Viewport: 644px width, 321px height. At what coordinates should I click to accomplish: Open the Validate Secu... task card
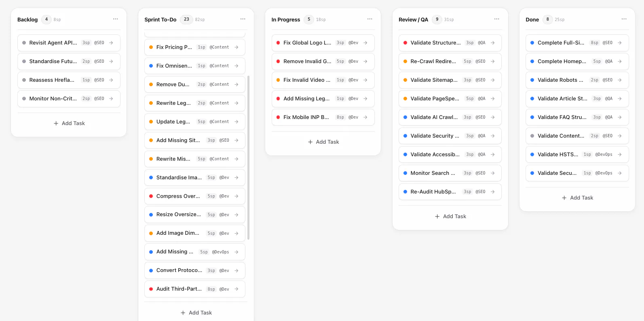point(577,173)
